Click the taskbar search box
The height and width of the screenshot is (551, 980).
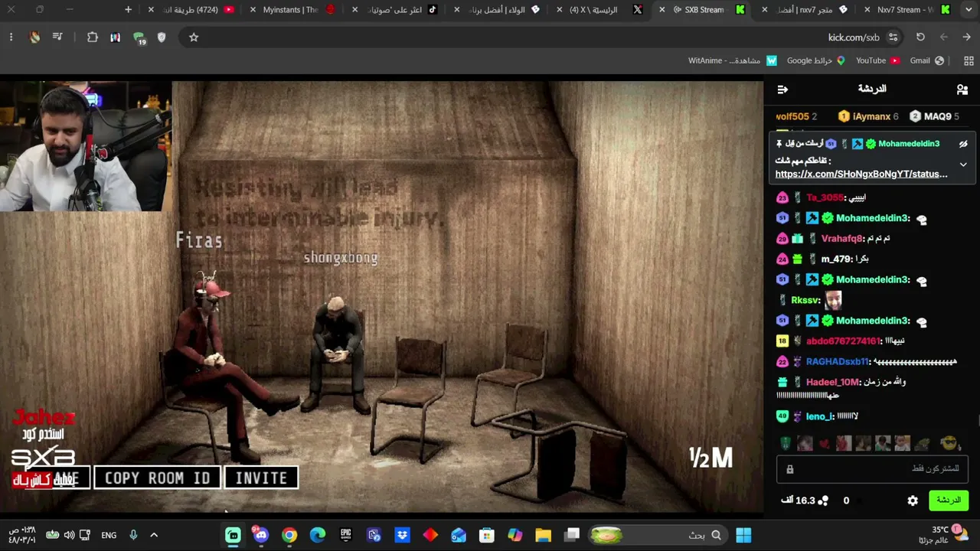click(658, 536)
